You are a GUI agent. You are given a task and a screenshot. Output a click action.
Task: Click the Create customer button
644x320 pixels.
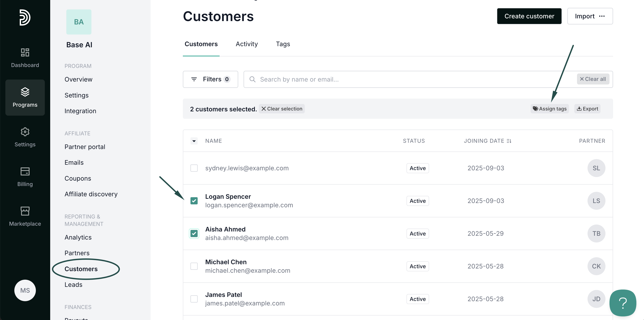[529, 16]
